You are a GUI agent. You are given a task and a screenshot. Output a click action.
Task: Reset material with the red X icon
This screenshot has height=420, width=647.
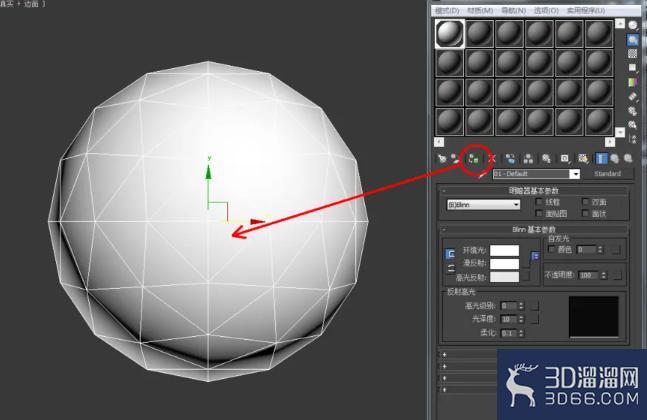pyautogui.click(x=492, y=158)
